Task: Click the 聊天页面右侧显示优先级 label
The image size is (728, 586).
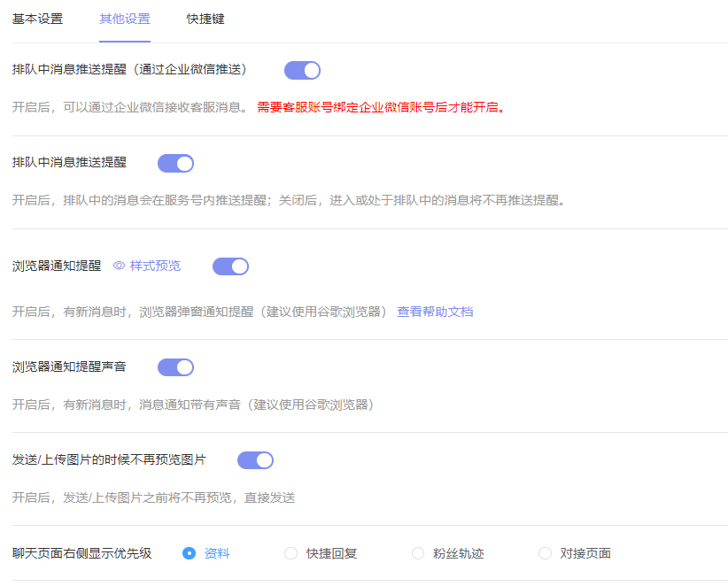Action: (81, 553)
